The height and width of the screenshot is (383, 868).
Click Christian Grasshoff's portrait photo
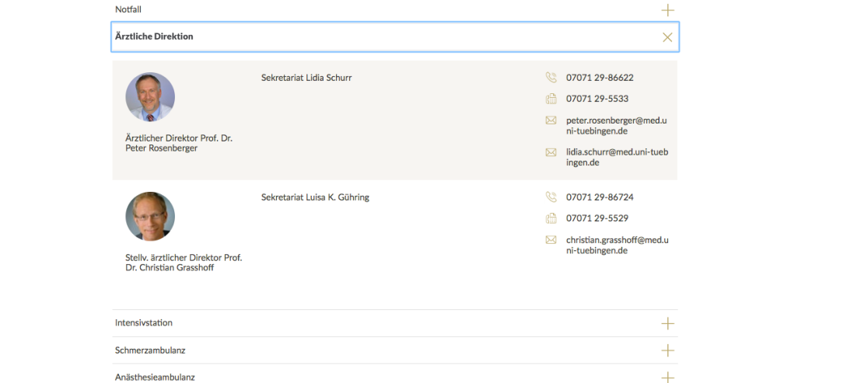[150, 216]
